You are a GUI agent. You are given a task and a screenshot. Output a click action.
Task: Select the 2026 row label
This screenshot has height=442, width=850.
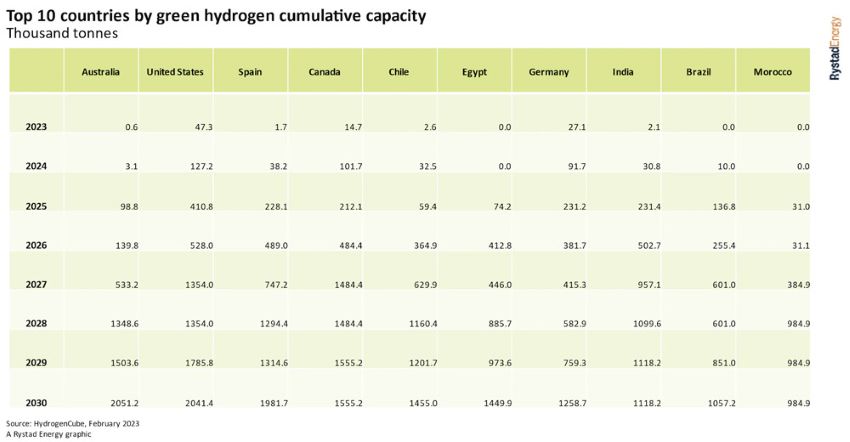click(x=36, y=245)
